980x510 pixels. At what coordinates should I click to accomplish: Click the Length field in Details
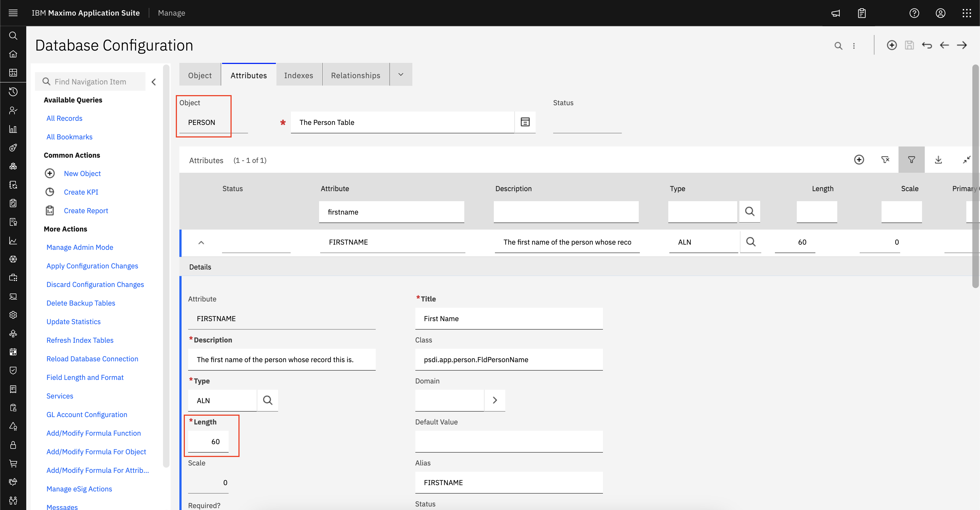pyautogui.click(x=208, y=442)
